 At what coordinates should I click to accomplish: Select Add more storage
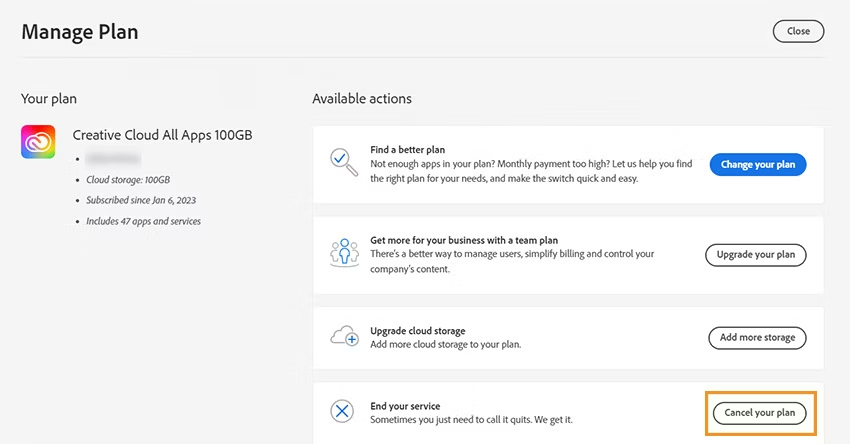click(x=757, y=338)
